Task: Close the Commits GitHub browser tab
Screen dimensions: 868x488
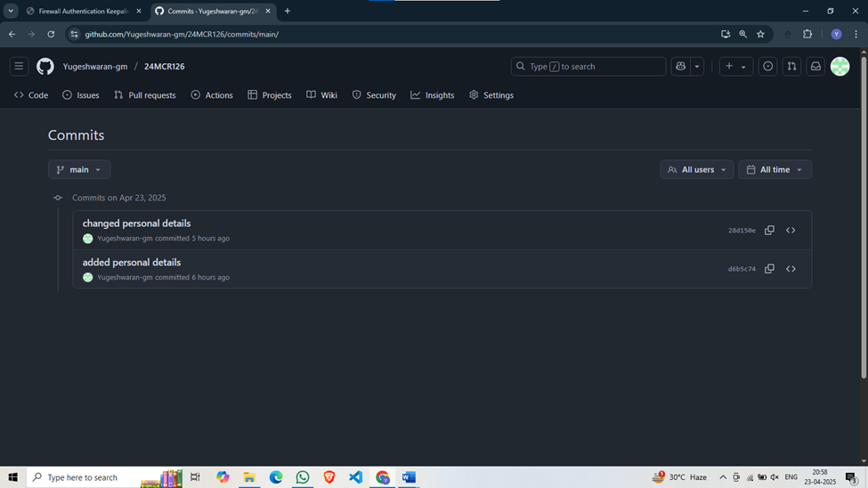Action: (x=268, y=11)
